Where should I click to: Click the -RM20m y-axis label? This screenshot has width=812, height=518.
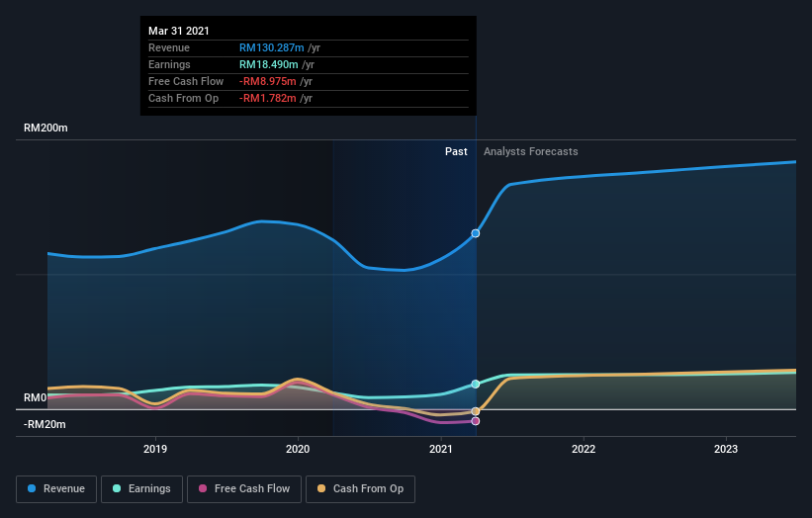coord(45,424)
